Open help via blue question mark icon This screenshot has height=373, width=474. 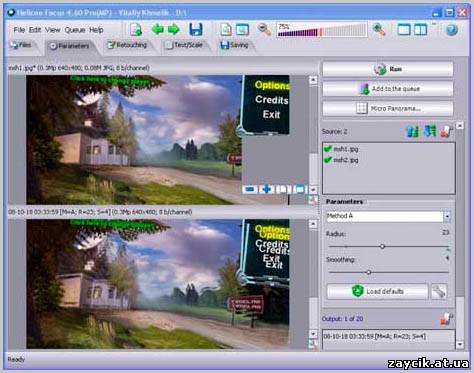pos(452,30)
